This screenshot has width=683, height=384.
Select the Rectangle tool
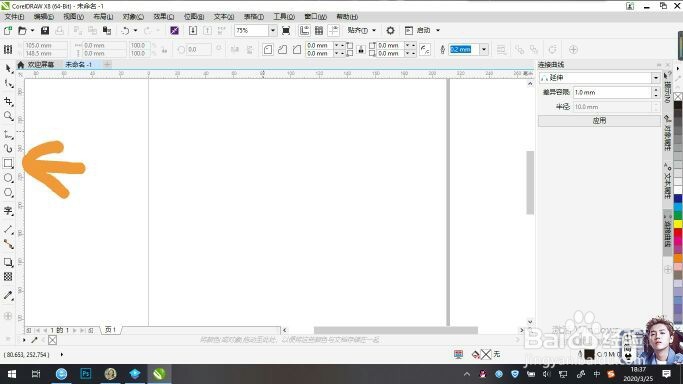coord(8,163)
